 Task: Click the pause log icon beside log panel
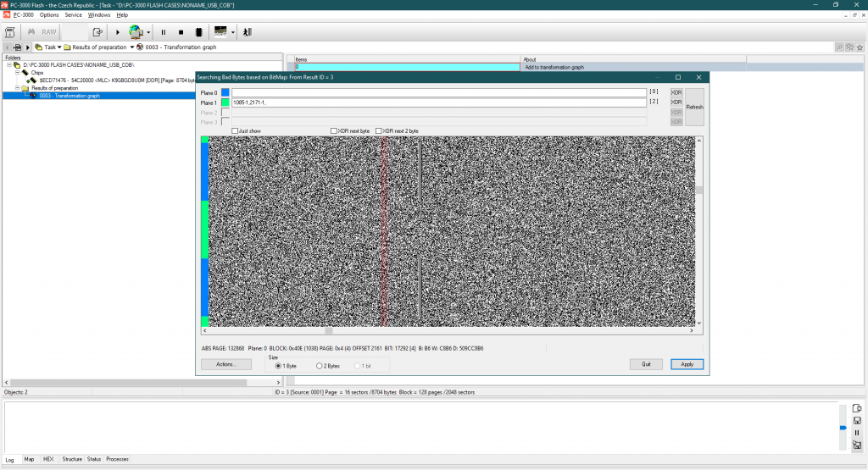pos(857,433)
